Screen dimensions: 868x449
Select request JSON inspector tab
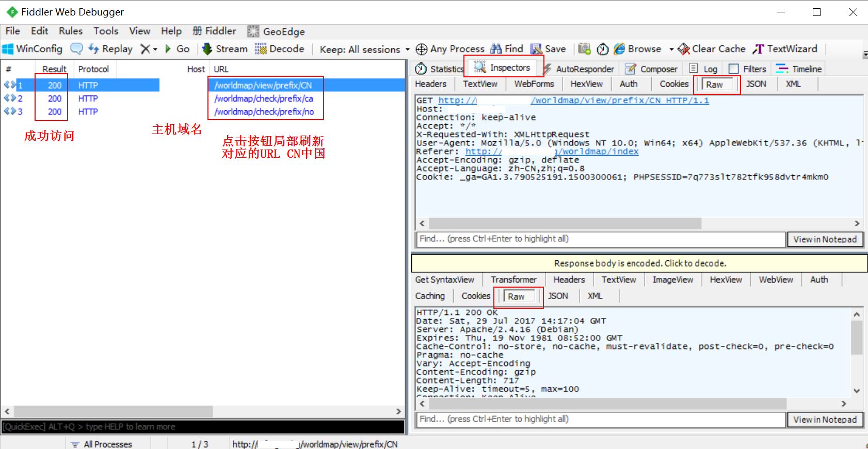click(756, 84)
